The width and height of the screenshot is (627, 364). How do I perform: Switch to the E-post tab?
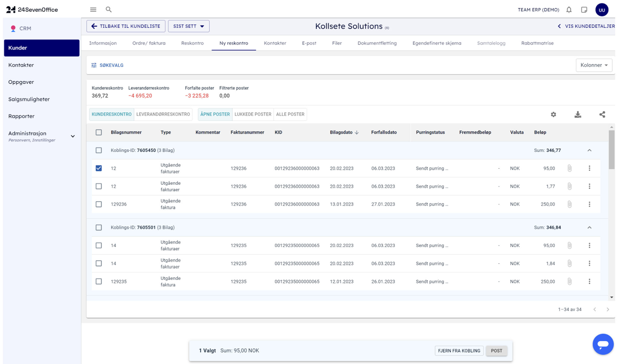(309, 43)
